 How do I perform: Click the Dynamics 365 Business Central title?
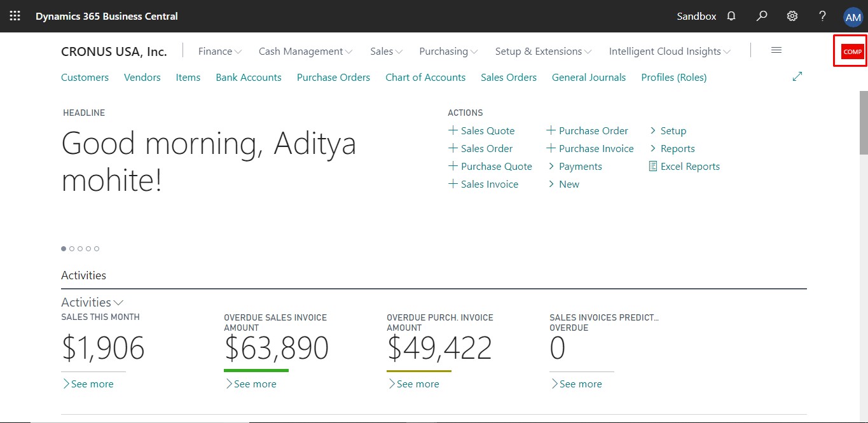pyautogui.click(x=107, y=16)
